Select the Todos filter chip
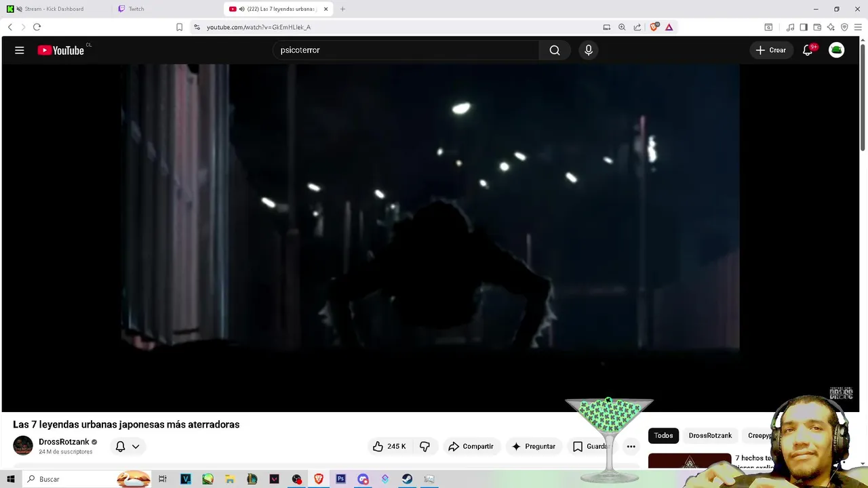 coord(663,436)
